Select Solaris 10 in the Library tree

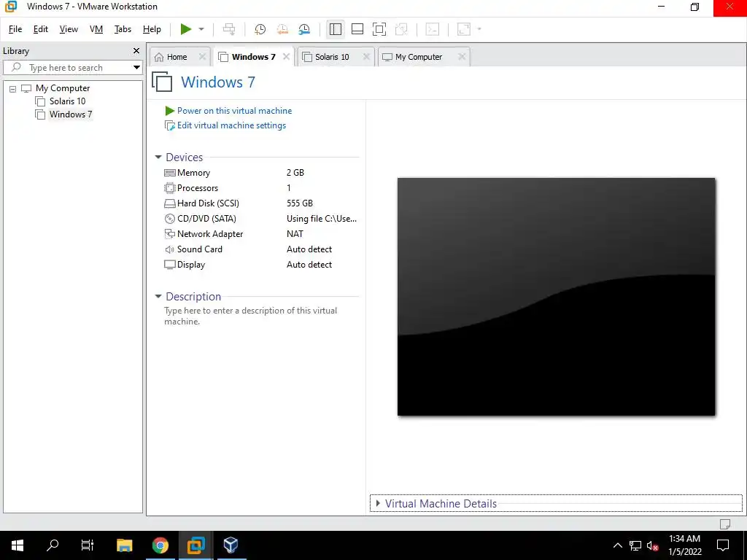[x=67, y=101]
